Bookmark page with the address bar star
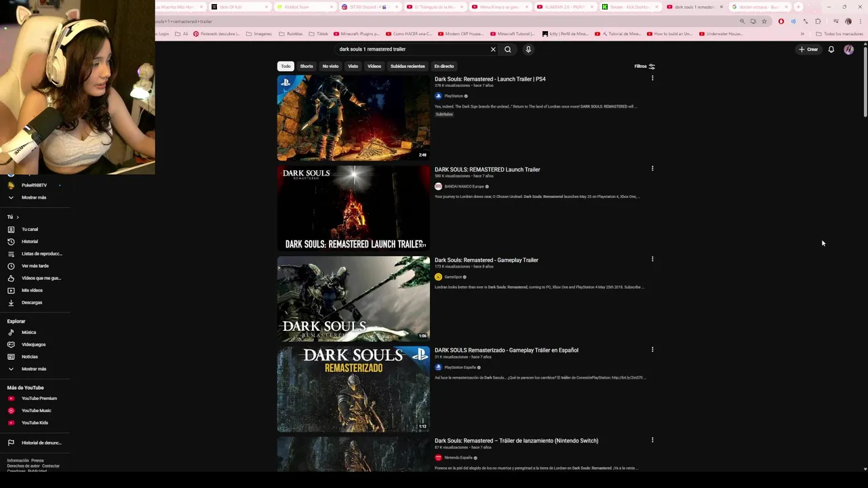Viewport: 868px width, 488px height. coord(764,21)
